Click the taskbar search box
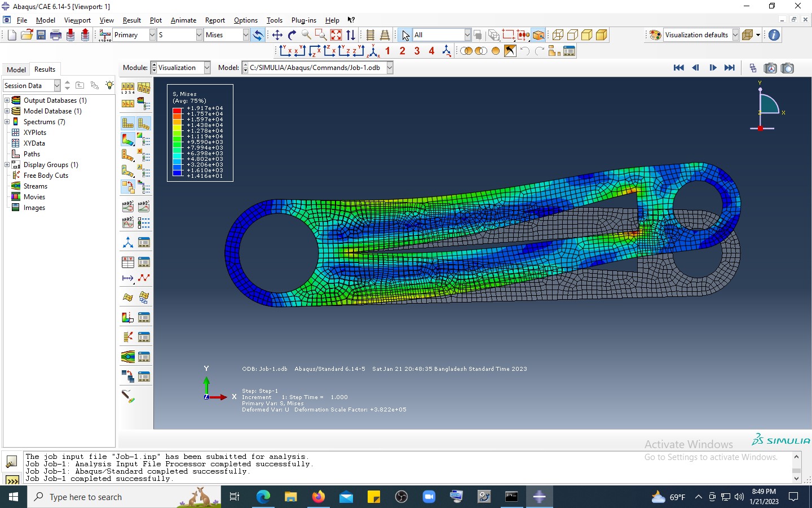 point(124,497)
